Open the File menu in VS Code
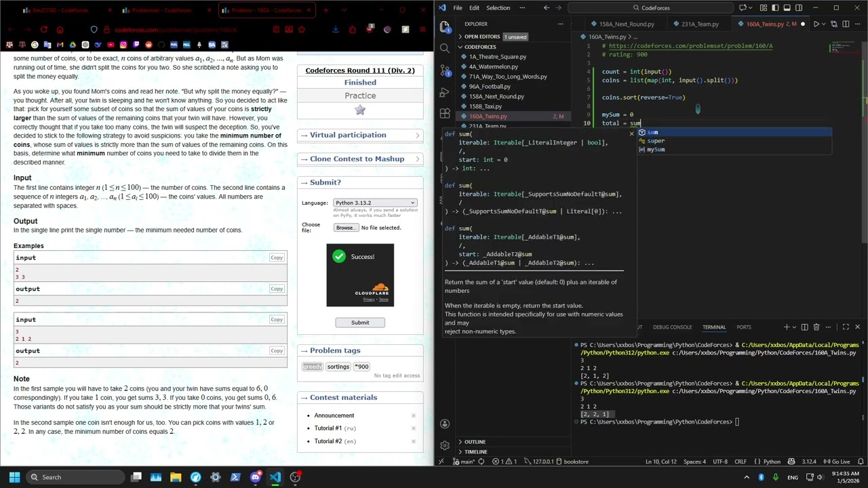The height and width of the screenshot is (488, 868). (x=458, y=7)
